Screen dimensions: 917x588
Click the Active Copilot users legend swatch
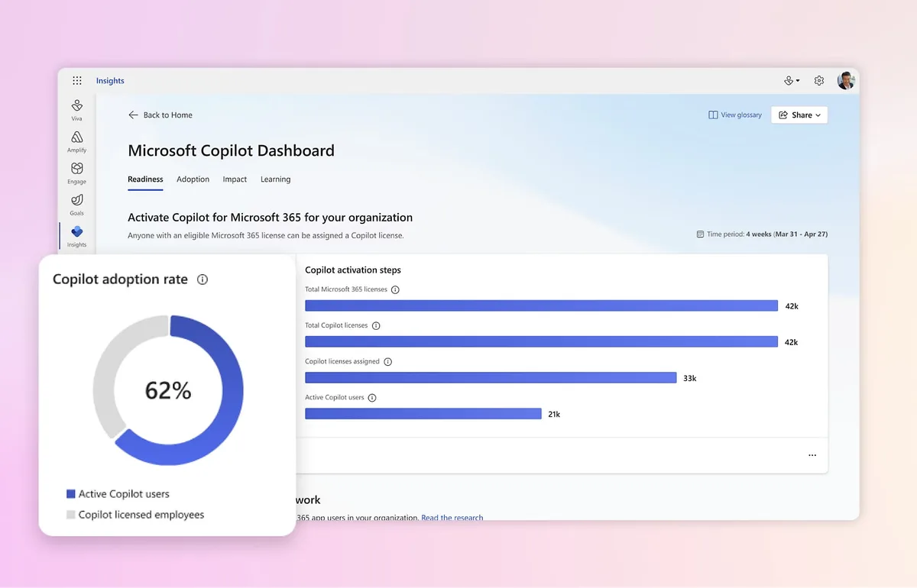71,494
